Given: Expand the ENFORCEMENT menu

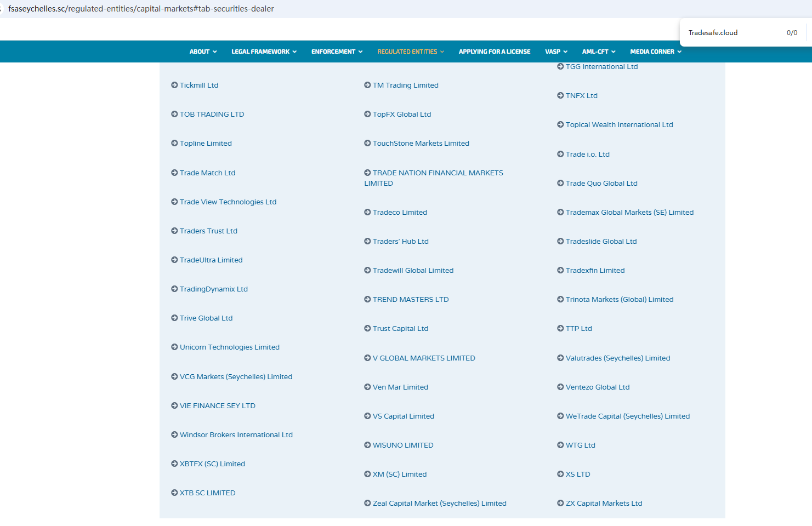Looking at the screenshot, I should 337,52.
